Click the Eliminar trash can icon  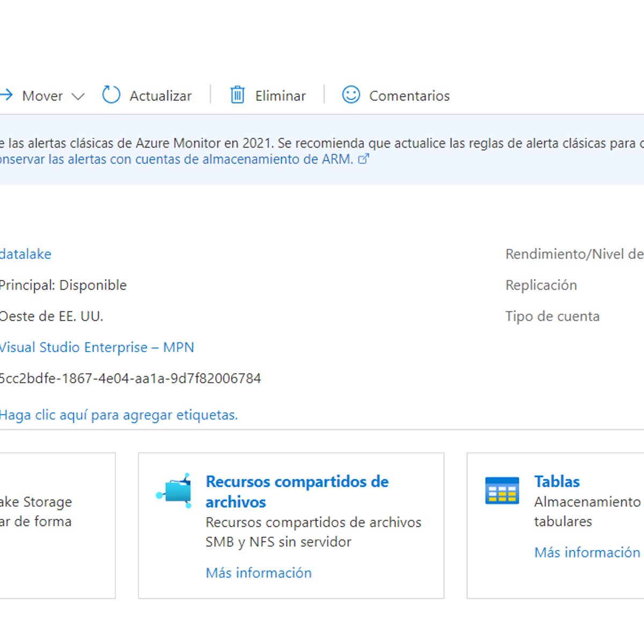(x=238, y=95)
